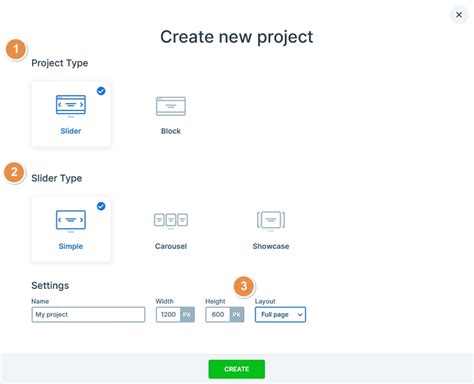Image resolution: width=474 pixels, height=384 pixels.
Task: Click the Slider Type heading
Action: point(57,178)
